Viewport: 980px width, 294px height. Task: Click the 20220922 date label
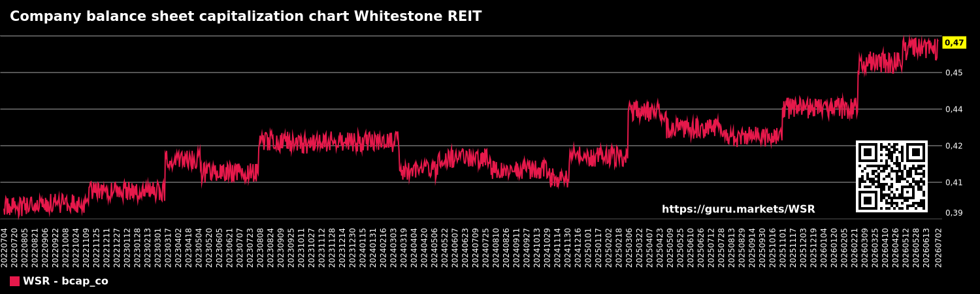coord(56,247)
